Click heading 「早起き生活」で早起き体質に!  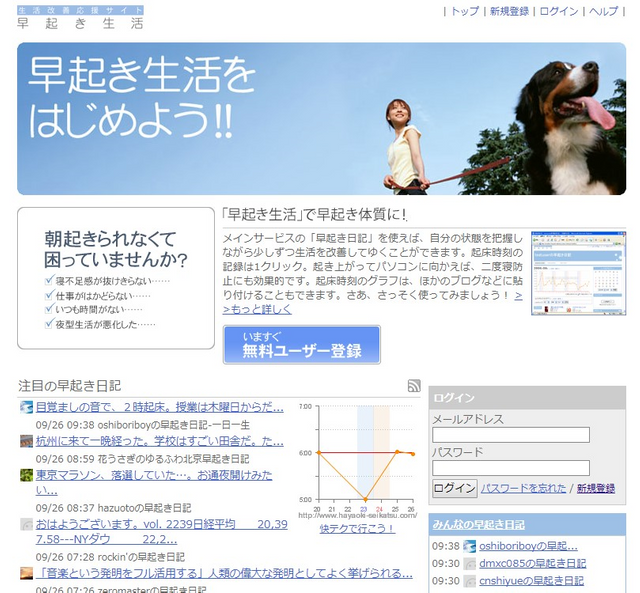314,215
